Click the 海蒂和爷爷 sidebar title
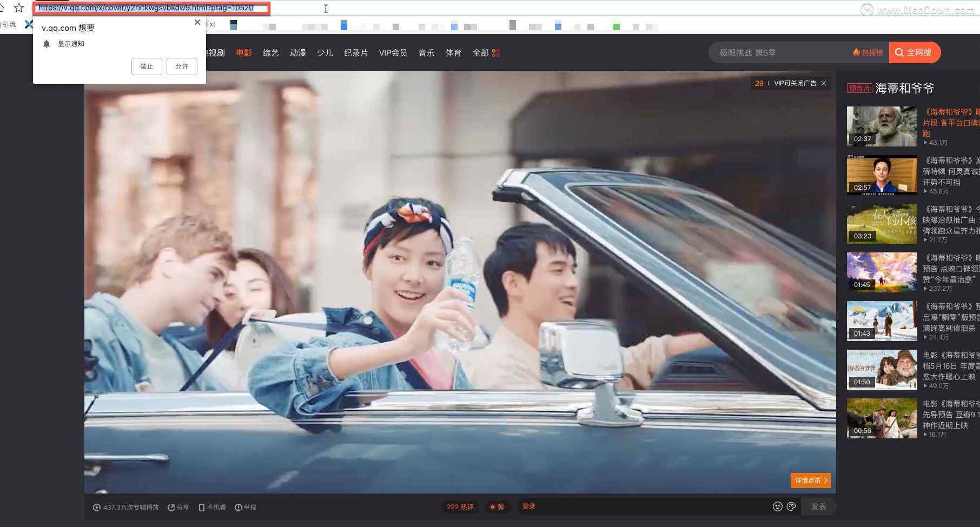Viewport: 980px width, 527px height. (905, 88)
